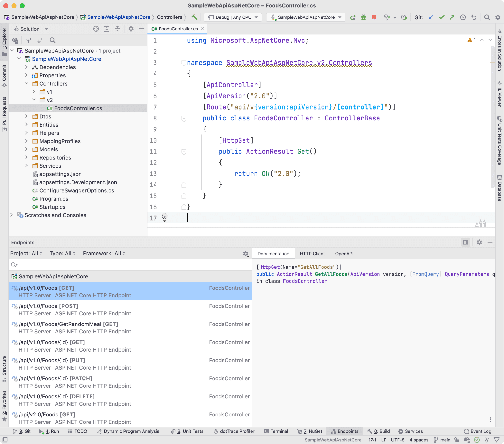Hide the Solution explorer panel

click(x=142, y=29)
